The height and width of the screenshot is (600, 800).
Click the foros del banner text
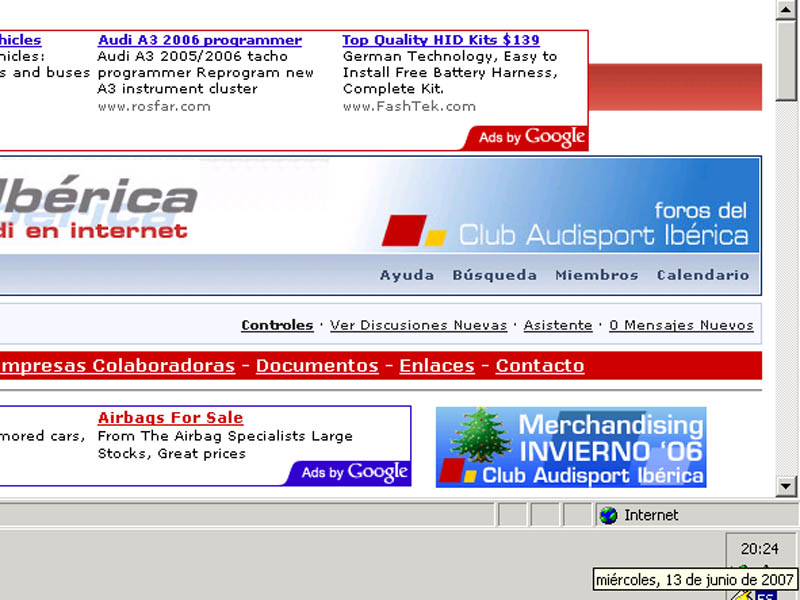(701, 210)
